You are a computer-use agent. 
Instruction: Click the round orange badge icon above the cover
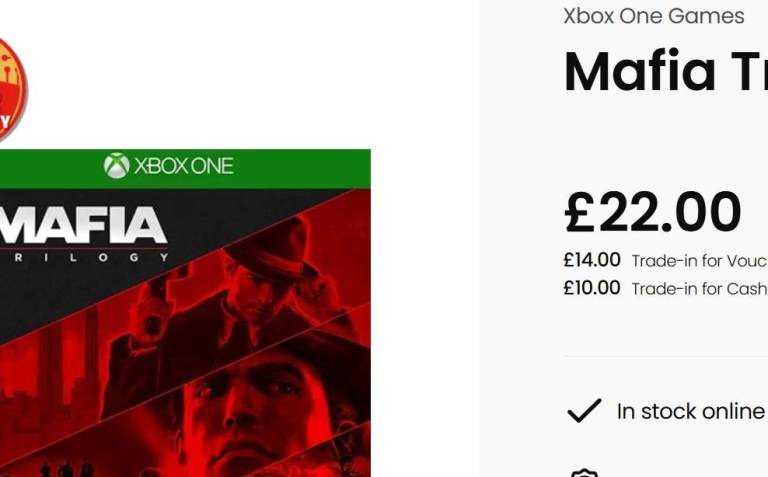pos(12,90)
